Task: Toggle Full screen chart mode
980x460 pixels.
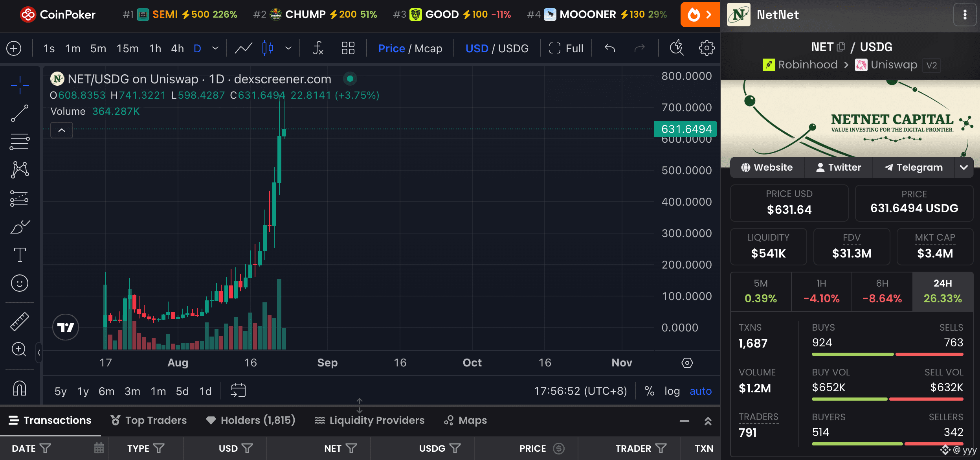Action: pyautogui.click(x=566, y=48)
